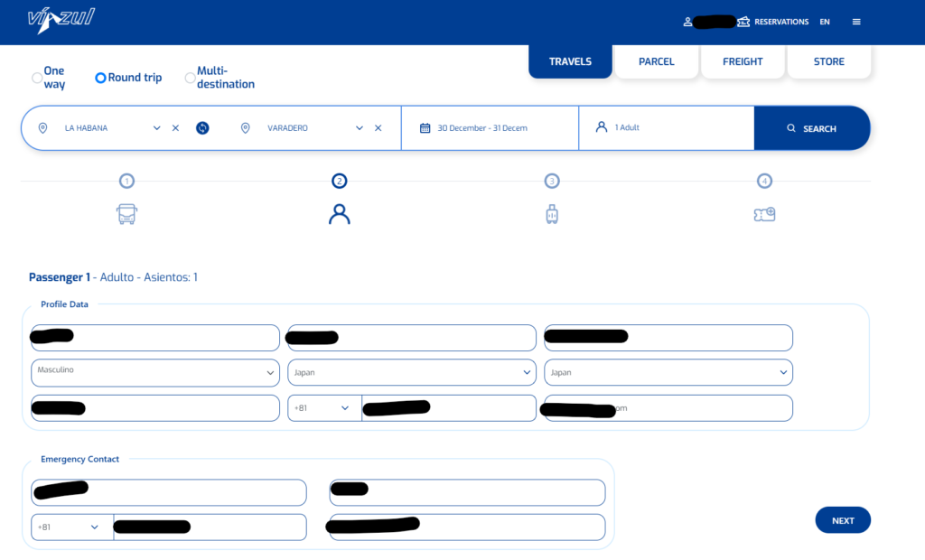
Task: Switch to the Freight tab
Action: (743, 61)
